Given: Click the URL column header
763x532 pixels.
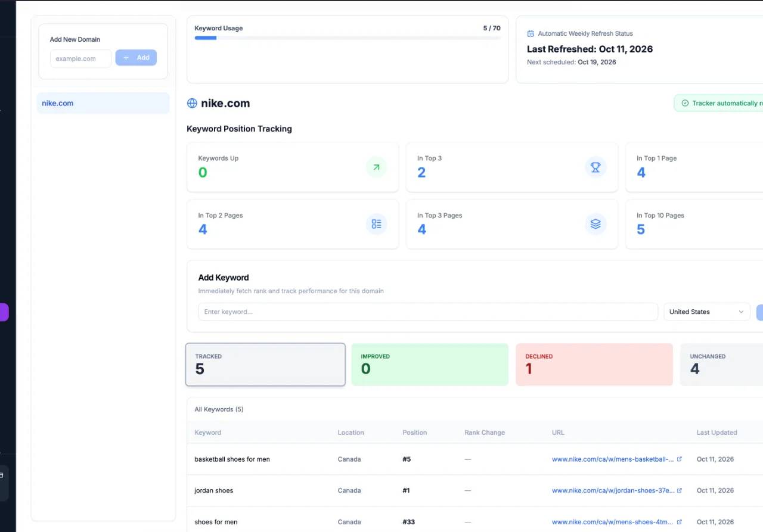Looking at the screenshot, I should [x=558, y=433].
